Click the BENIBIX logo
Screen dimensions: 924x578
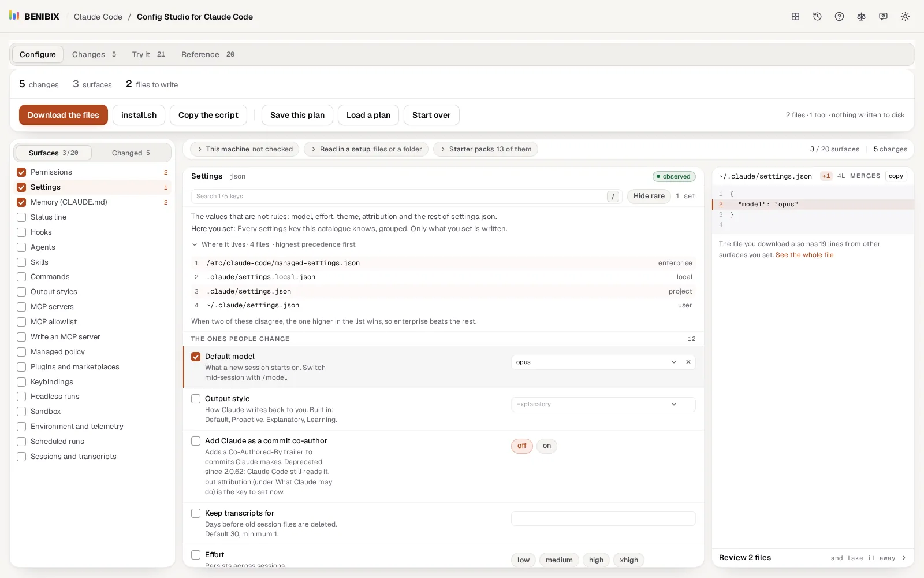(x=34, y=16)
